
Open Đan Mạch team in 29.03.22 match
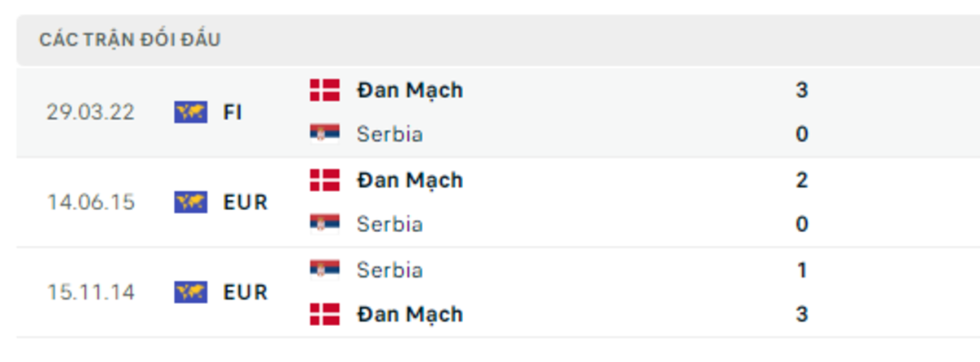(x=409, y=90)
